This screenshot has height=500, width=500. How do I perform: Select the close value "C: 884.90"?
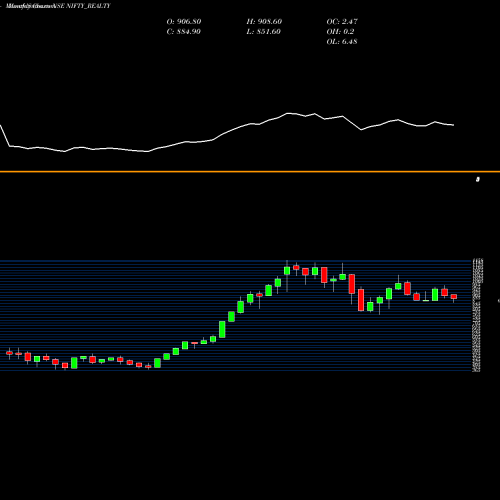coord(184,32)
